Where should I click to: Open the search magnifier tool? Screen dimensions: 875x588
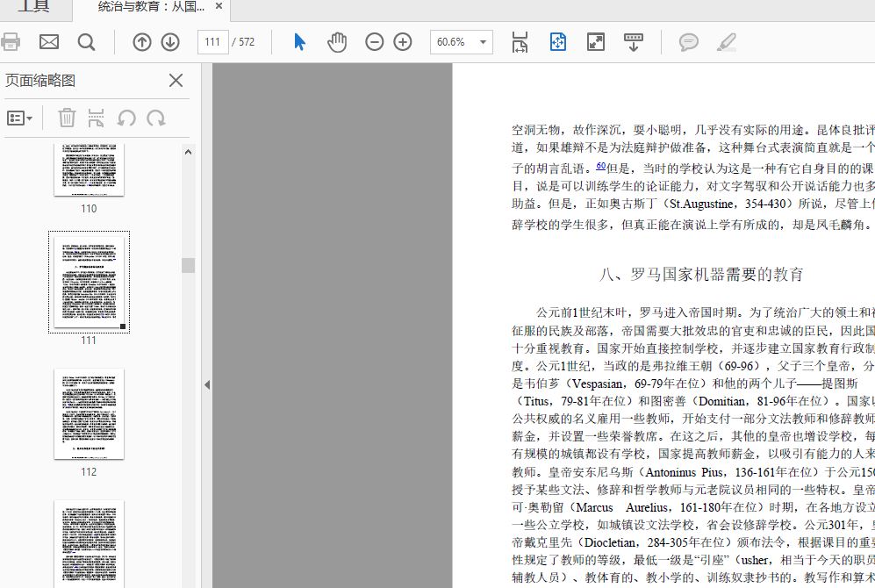pos(86,42)
